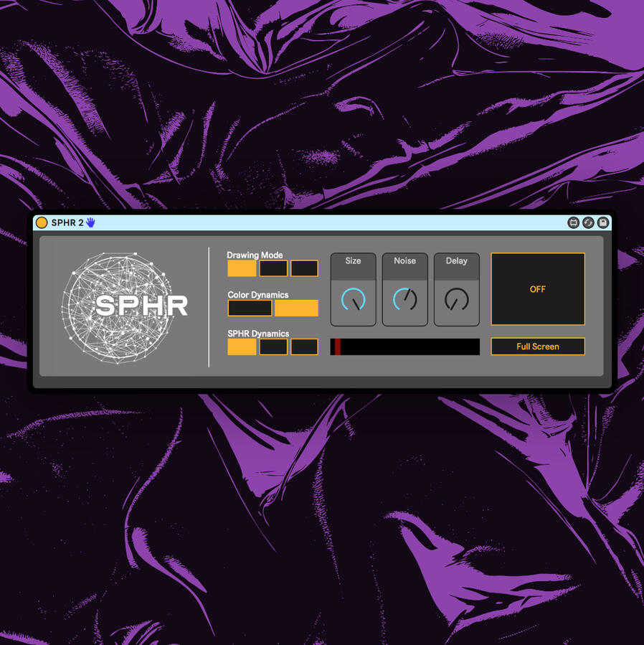The height and width of the screenshot is (645, 644).
Task: Click the Size label header
Action: (354, 260)
